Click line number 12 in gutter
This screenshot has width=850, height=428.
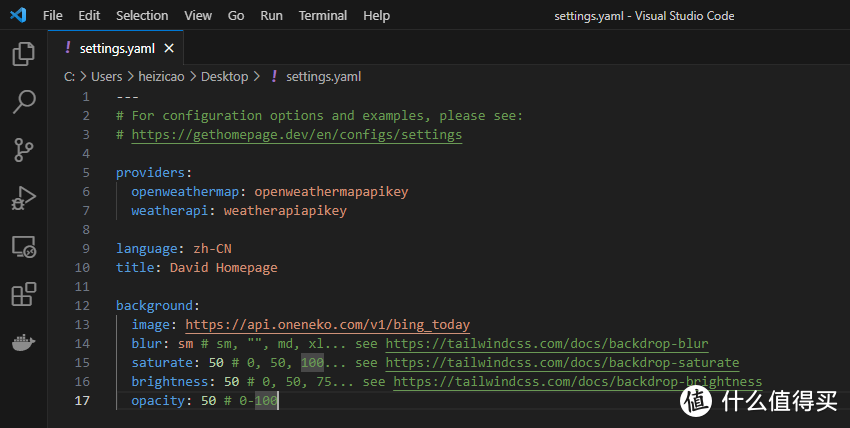coord(85,305)
